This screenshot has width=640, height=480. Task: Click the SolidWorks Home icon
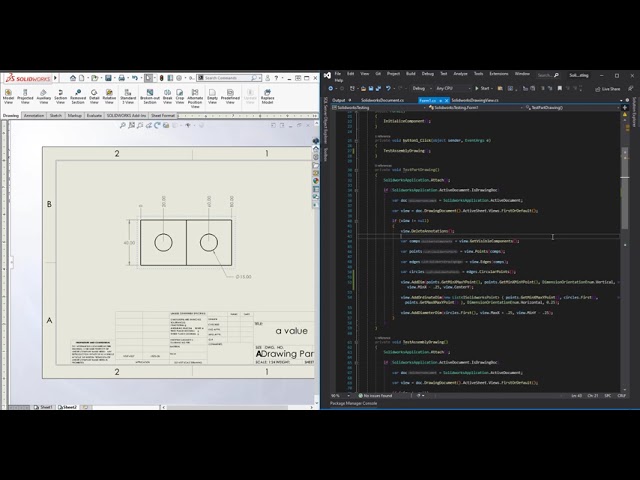pos(73,78)
